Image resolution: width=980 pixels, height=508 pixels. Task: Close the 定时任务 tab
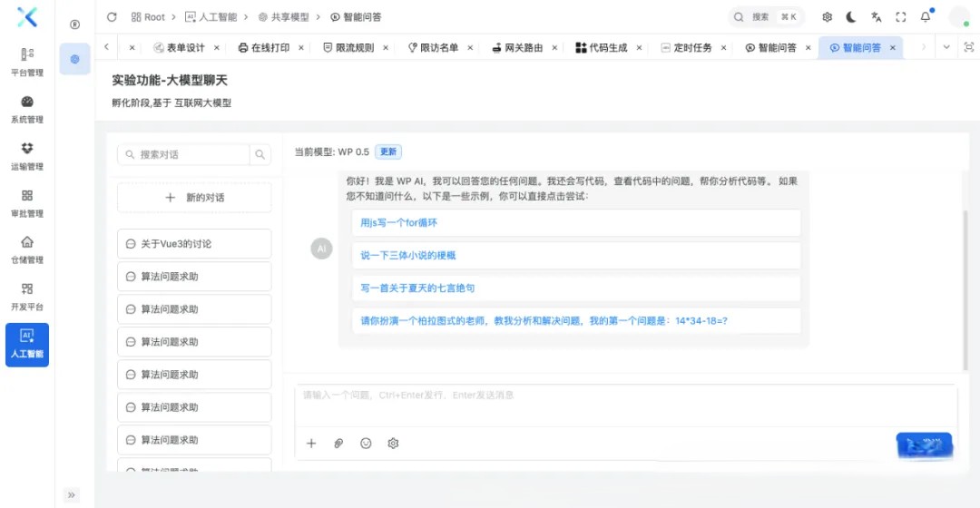pos(723,47)
